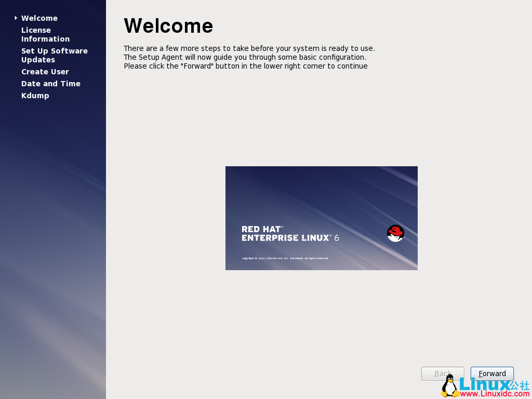This screenshot has width=532, height=399.
Task: Select Kdump in the setup sidebar
Action: coord(35,95)
